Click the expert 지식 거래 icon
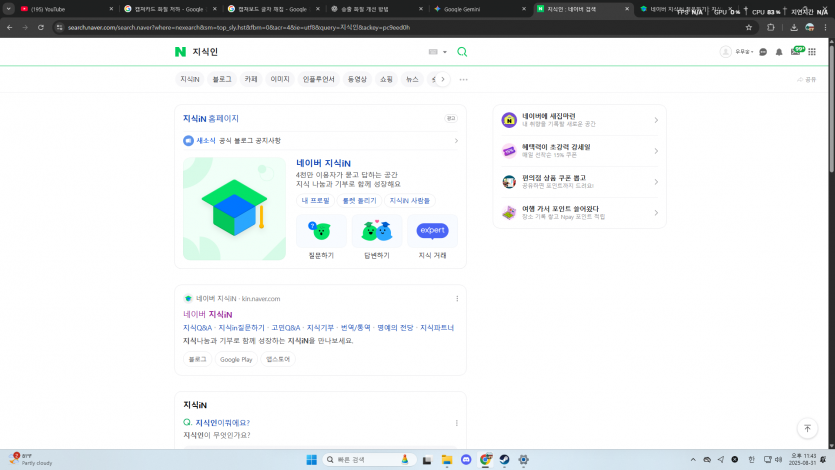The height and width of the screenshot is (470, 835). [x=432, y=232]
